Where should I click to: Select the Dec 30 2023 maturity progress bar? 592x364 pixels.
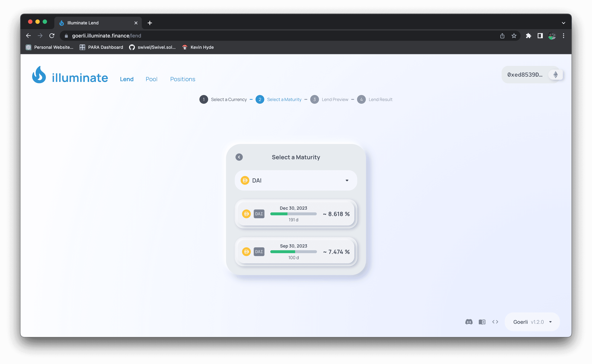pyautogui.click(x=293, y=214)
